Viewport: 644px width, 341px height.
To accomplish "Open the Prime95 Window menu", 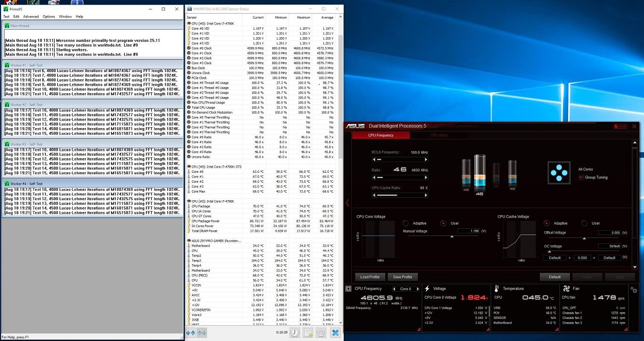I will click(x=66, y=16).
